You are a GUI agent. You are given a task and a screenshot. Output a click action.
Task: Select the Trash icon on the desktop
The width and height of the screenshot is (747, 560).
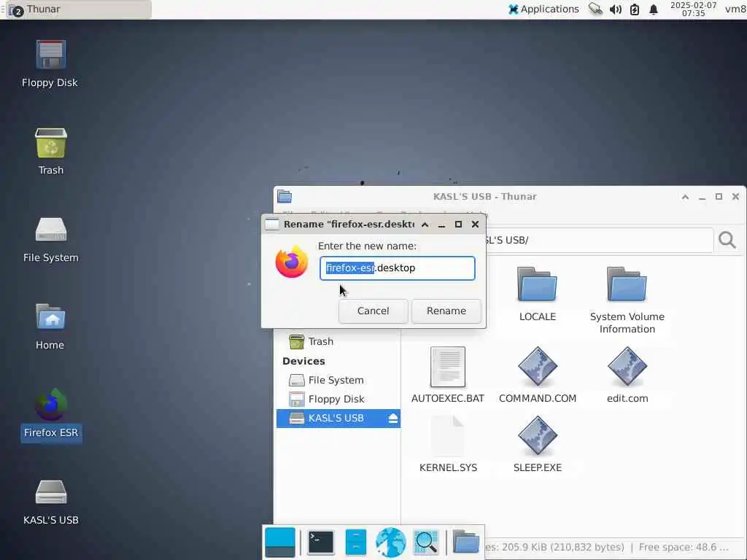pos(51,143)
